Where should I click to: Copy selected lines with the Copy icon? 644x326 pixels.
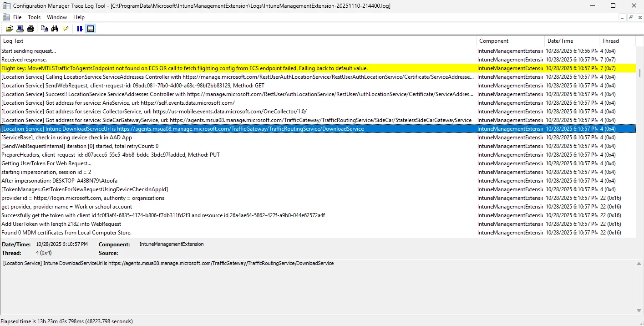click(44, 29)
